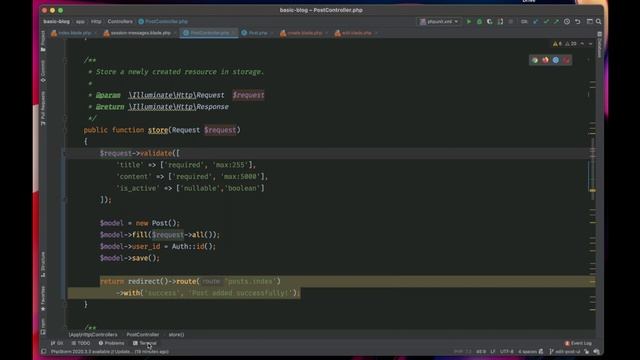Open the Git tool window button
640x360 pixels.
click(x=57, y=343)
